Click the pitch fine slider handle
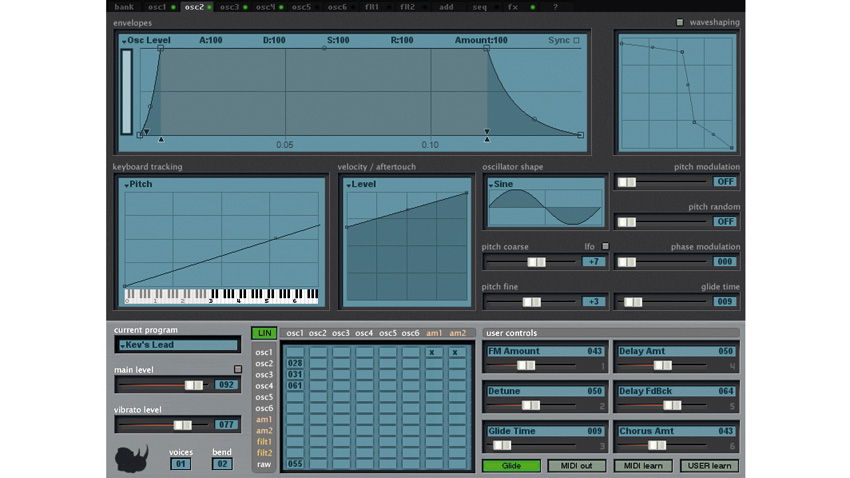 (531, 302)
